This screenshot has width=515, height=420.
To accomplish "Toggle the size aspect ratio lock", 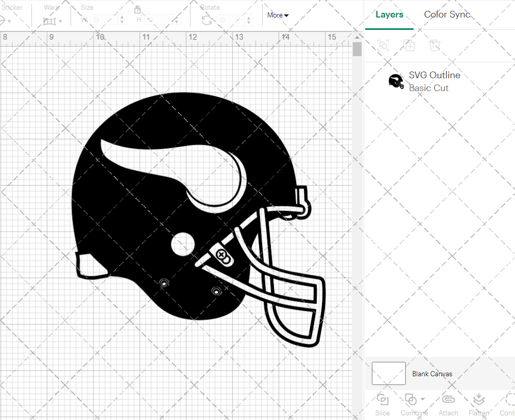I will click(x=138, y=10).
